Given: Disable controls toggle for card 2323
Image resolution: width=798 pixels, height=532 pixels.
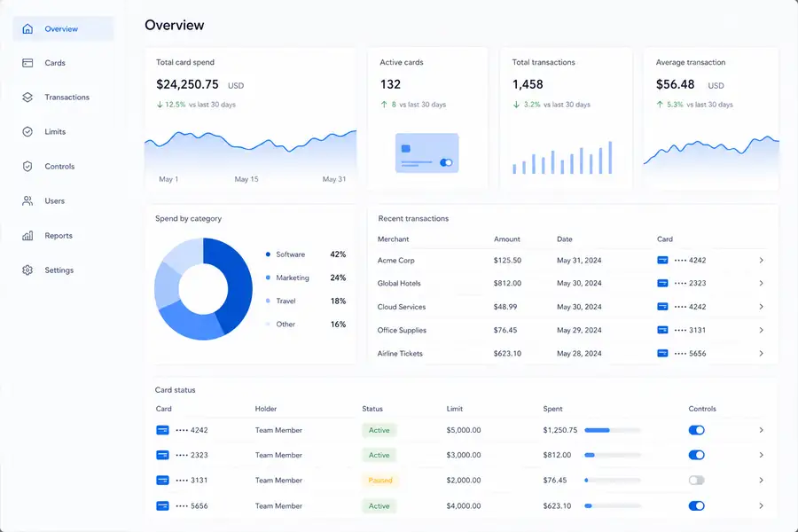Looking at the screenshot, I should 696,455.
